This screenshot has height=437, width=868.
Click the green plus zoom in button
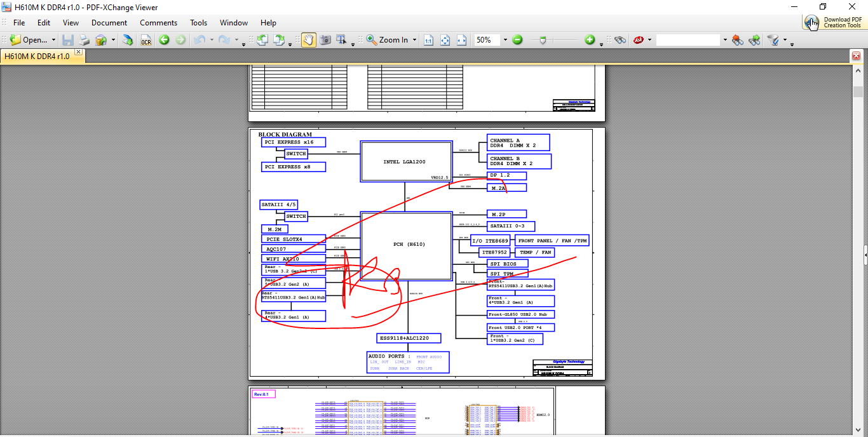pos(590,40)
